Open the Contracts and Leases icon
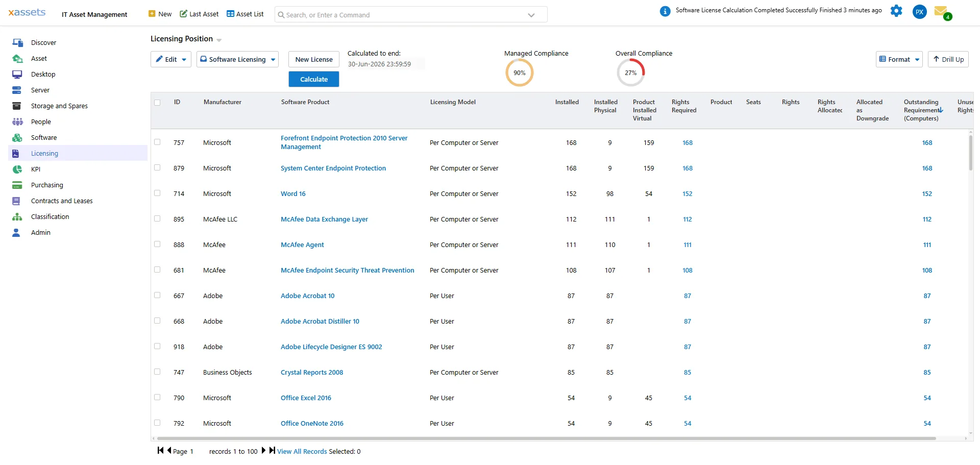The width and height of the screenshot is (980, 465). [16, 201]
